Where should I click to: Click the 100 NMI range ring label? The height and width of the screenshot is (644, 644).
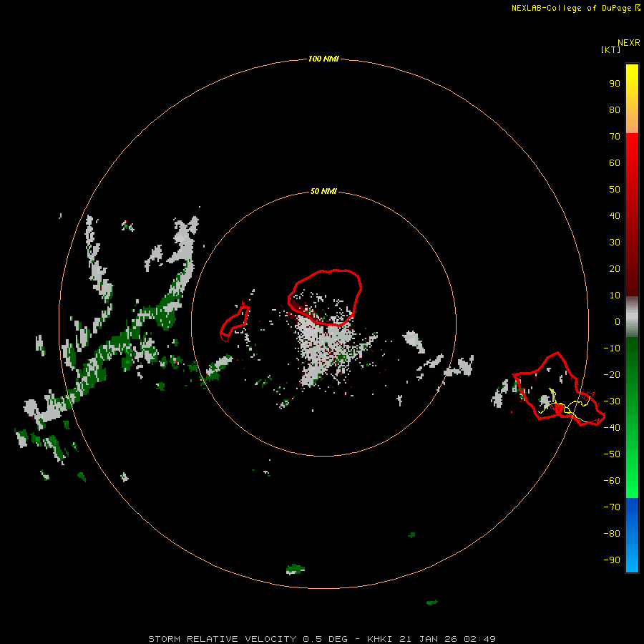tap(323, 59)
